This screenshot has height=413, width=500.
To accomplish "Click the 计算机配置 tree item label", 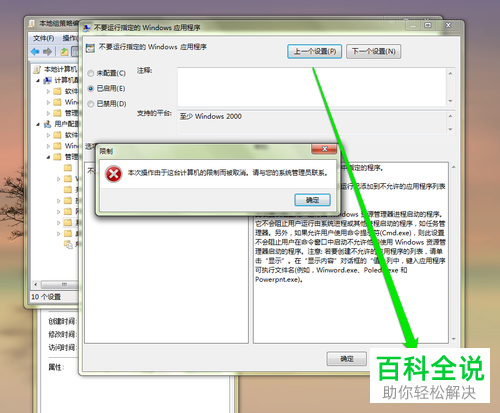I will pyautogui.click(x=66, y=80).
